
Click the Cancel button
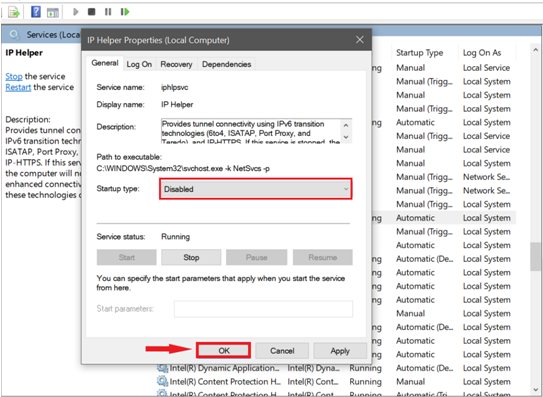pos(282,351)
